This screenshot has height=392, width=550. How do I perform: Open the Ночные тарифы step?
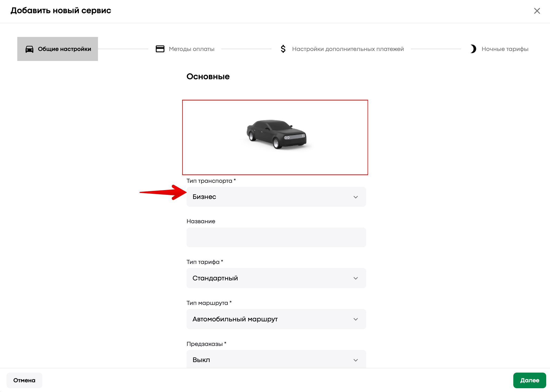[499, 49]
